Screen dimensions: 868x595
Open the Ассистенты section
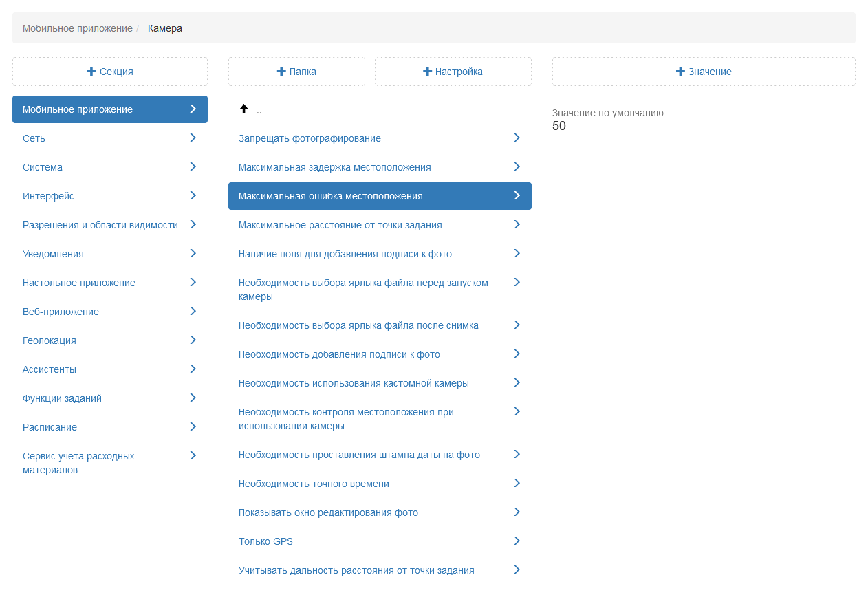tap(110, 369)
